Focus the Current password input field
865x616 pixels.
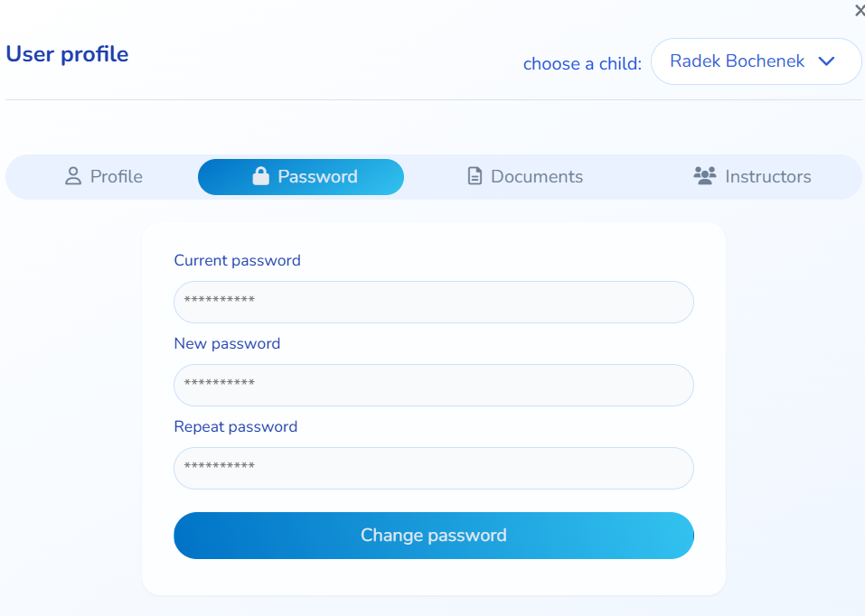pyautogui.click(x=433, y=302)
